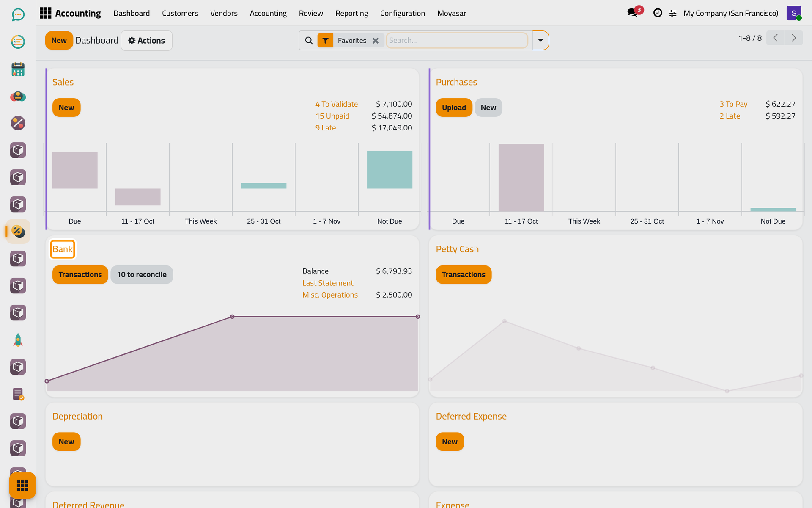
Task: Focus the Search input field
Action: tap(457, 41)
